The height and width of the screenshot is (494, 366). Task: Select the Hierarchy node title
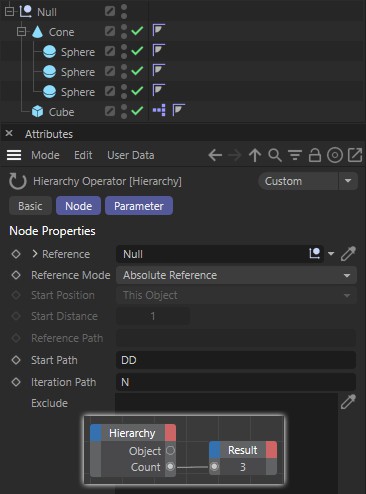(132, 433)
